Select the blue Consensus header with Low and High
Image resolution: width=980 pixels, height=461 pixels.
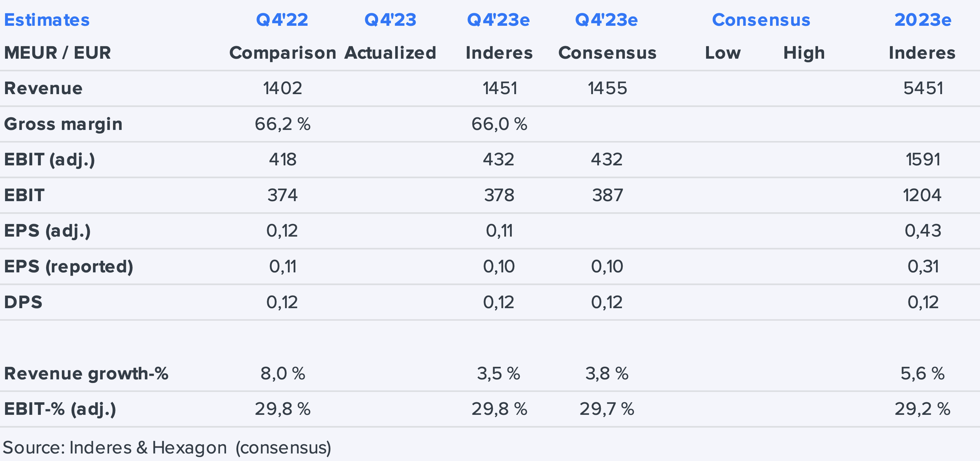761,20
